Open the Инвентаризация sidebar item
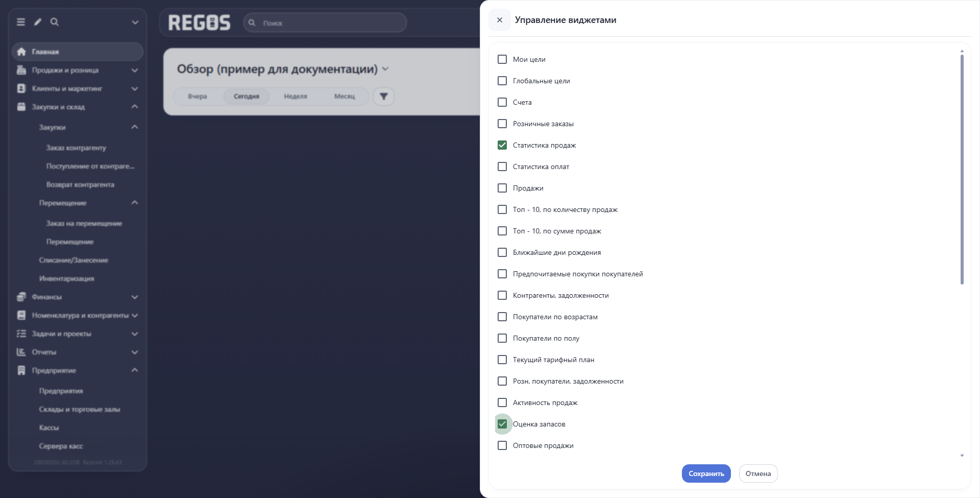Viewport: 980px width, 498px height. point(67,278)
